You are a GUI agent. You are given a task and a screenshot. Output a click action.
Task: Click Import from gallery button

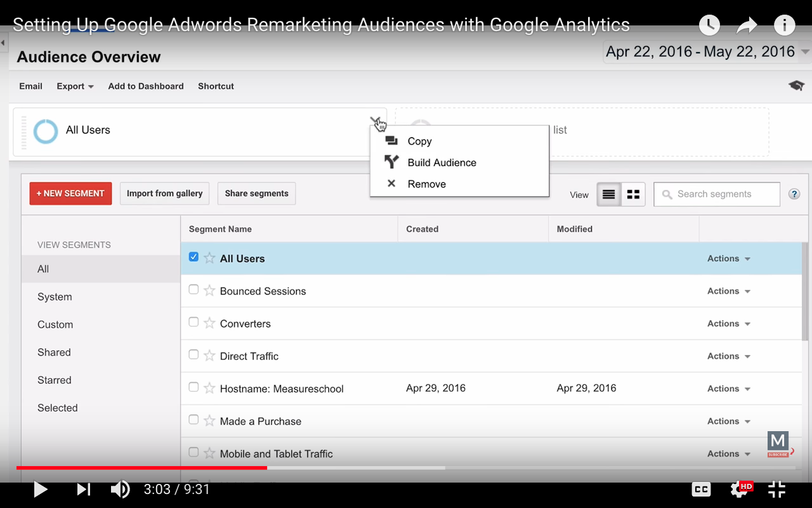[164, 194]
